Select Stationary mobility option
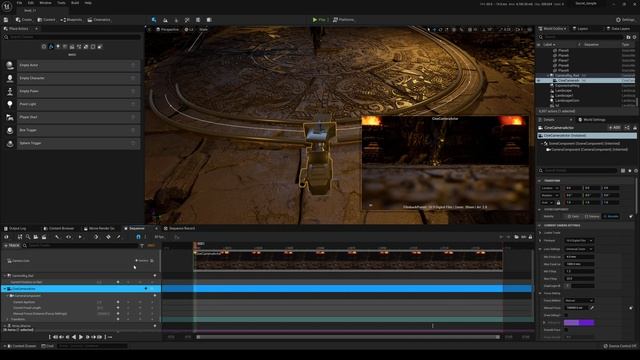 tap(592, 216)
